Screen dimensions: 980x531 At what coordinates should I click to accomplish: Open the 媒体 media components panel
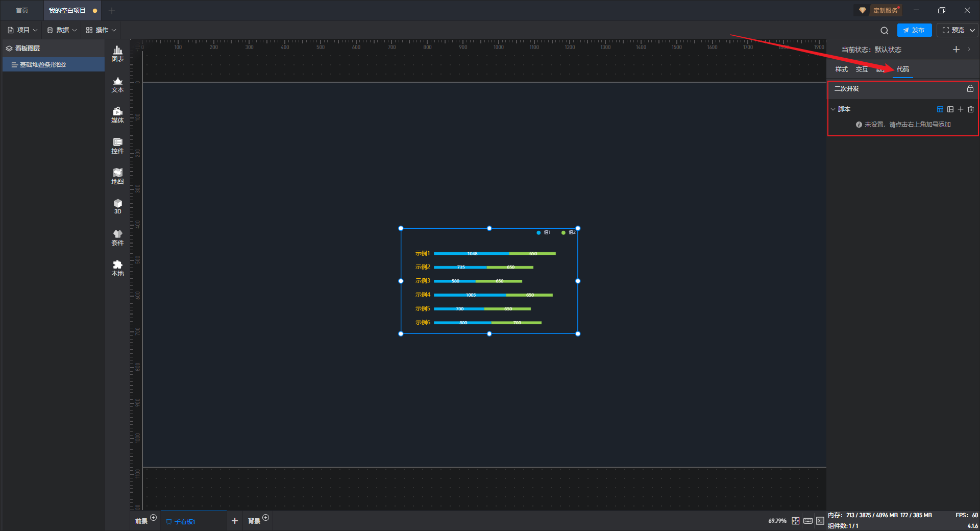[117, 115]
